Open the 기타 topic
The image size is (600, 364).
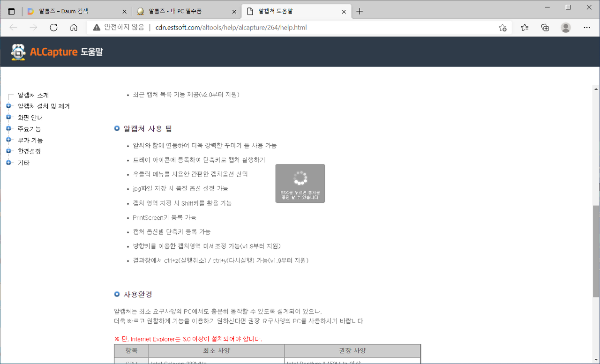pos(23,163)
